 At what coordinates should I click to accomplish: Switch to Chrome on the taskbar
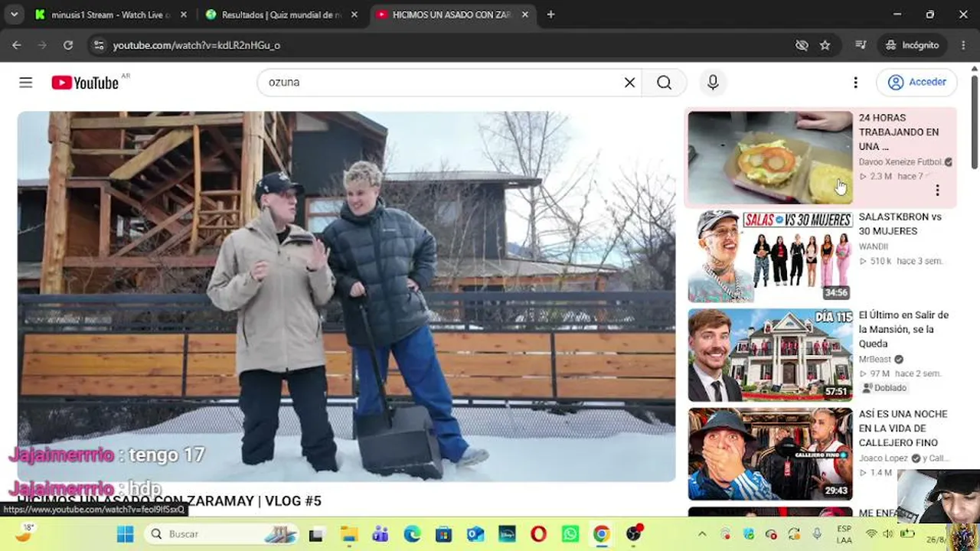point(602,534)
